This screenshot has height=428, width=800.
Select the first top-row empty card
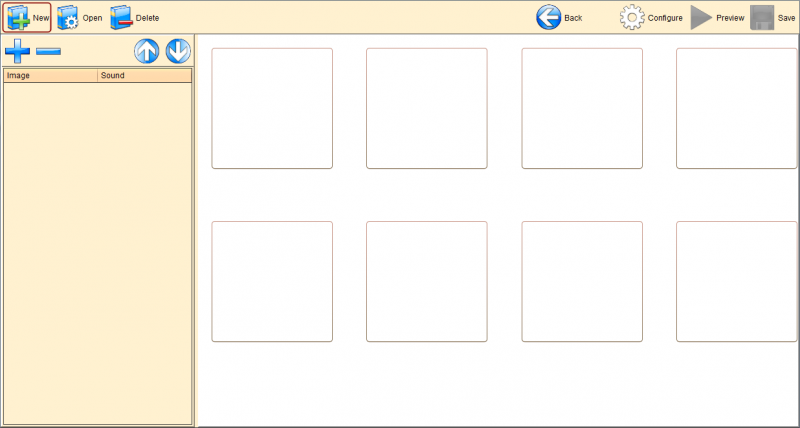(272, 108)
